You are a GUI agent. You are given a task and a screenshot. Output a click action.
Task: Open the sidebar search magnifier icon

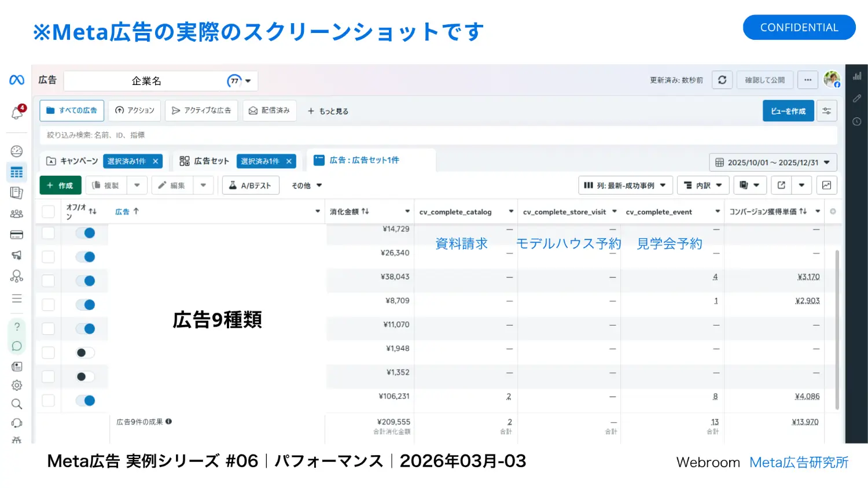[x=17, y=404]
